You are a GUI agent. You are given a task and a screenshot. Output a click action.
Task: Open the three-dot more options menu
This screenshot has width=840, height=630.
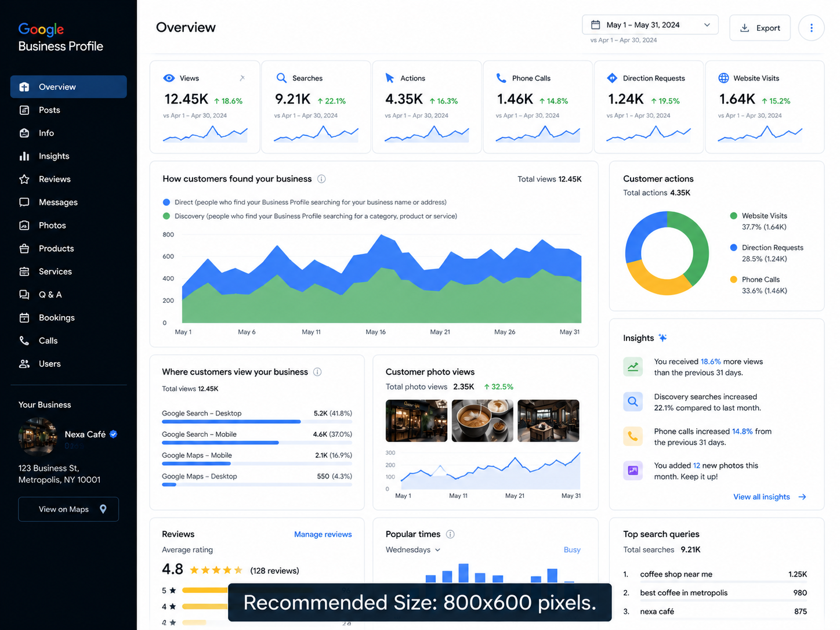click(x=811, y=28)
